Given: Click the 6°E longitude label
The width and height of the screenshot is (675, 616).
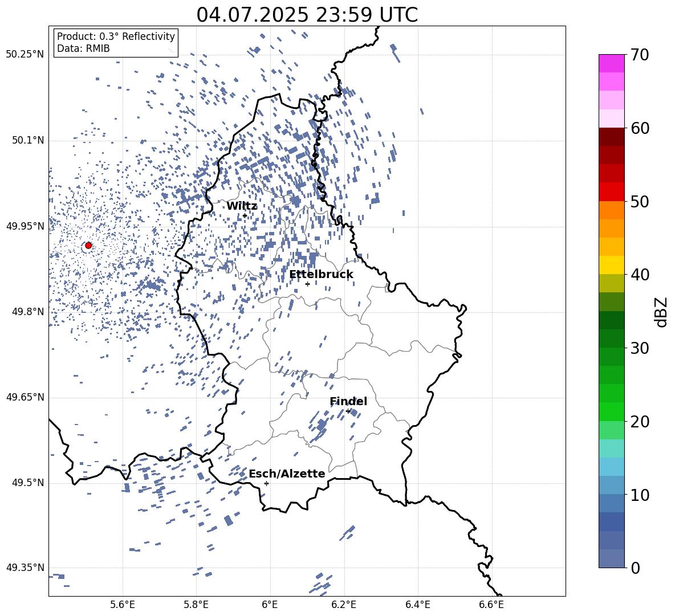Looking at the screenshot, I should (270, 605).
